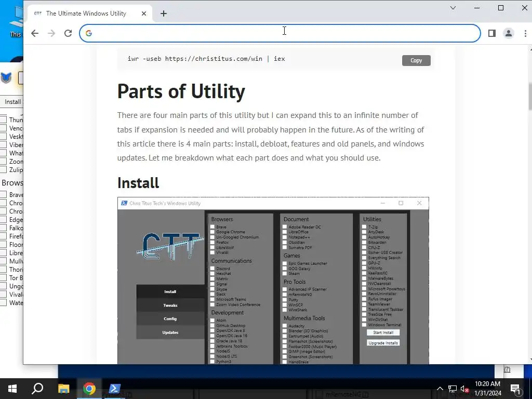Open Windows taskbar search
532x399 pixels.
(x=37, y=389)
